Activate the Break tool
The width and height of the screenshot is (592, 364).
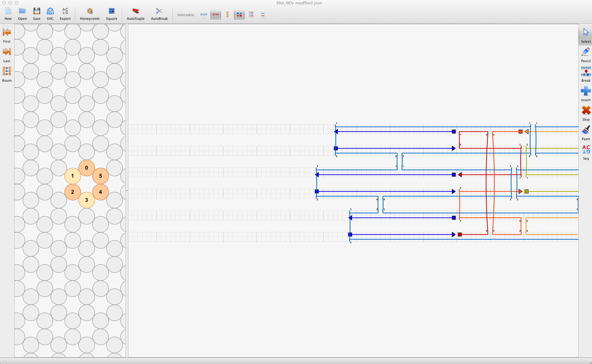point(585,74)
